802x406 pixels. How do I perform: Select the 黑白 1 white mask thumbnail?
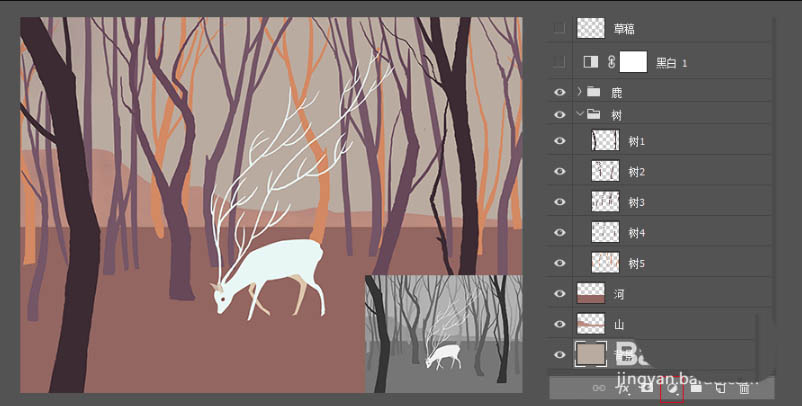(x=633, y=61)
